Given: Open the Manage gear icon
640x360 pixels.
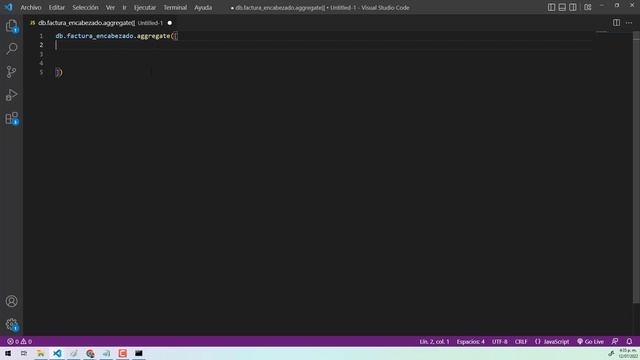Looking at the screenshot, I should click(x=11, y=324).
